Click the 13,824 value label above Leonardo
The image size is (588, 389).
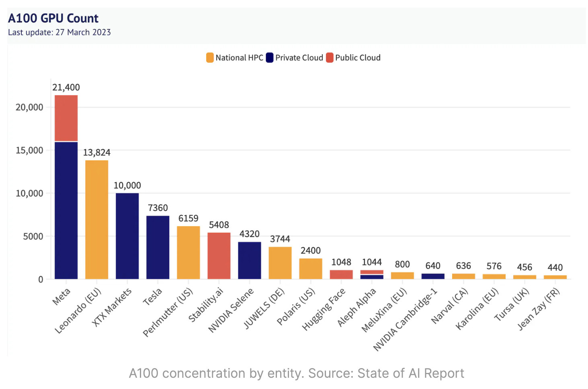click(x=97, y=153)
